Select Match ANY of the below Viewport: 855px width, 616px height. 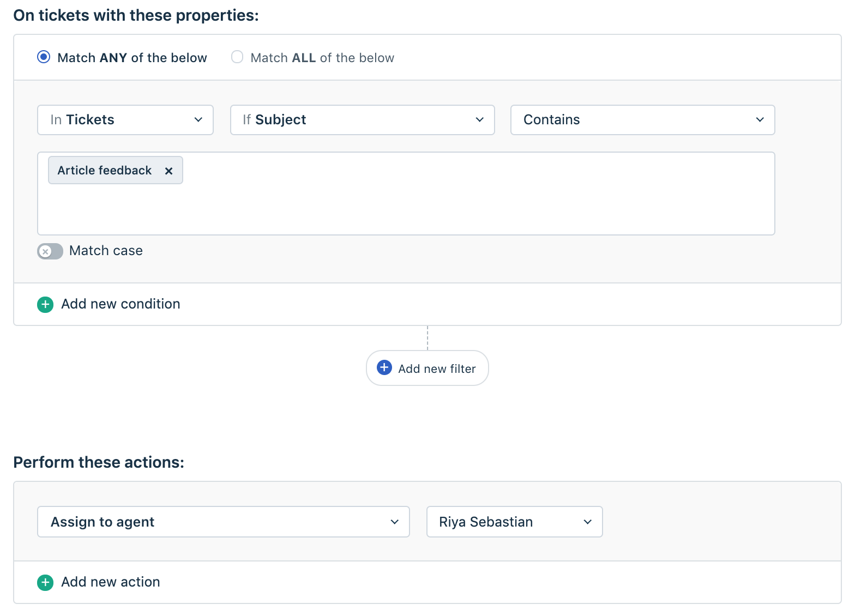pos(44,57)
